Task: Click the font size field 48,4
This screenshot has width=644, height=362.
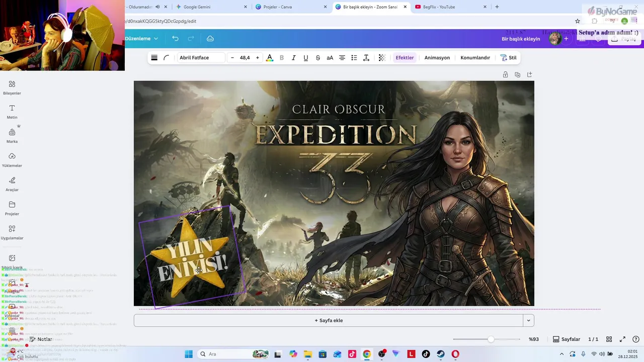Action: (245, 58)
